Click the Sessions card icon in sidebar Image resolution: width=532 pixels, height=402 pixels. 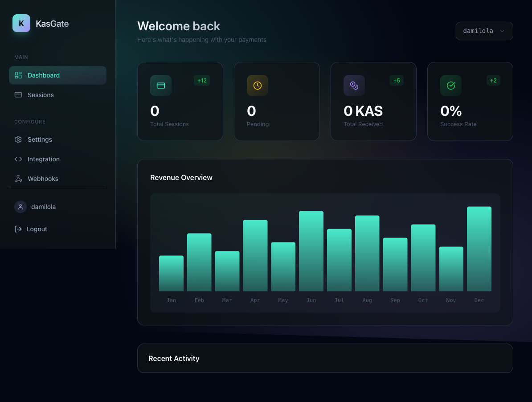pyautogui.click(x=18, y=95)
